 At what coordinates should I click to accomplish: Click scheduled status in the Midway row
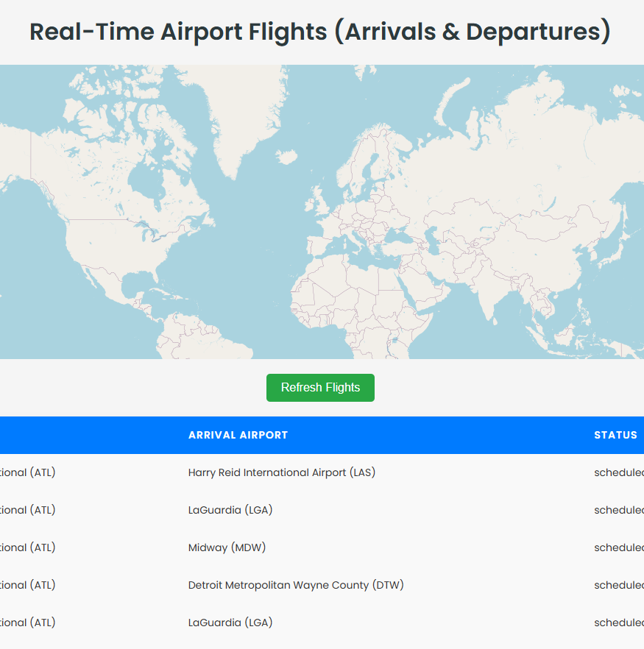[x=618, y=547]
